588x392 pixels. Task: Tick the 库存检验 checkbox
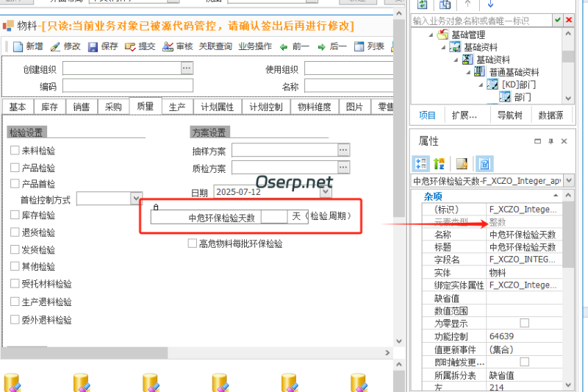pyautogui.click(x=15, y=215)
